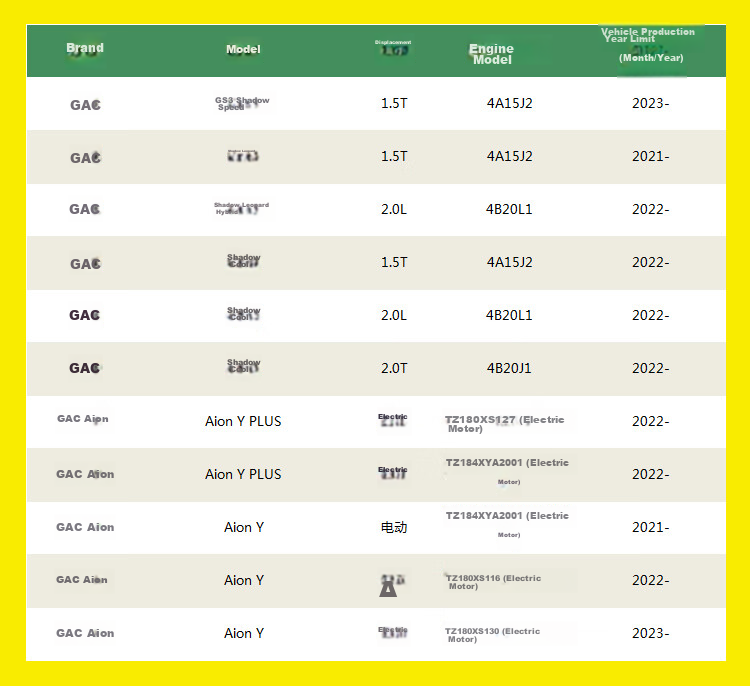Click the 电动 displacement cell
The image size is (750, 686).
point(394,527)
